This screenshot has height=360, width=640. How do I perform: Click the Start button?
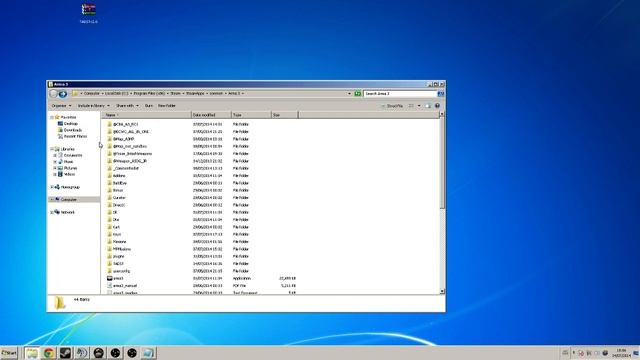[9, 353]
